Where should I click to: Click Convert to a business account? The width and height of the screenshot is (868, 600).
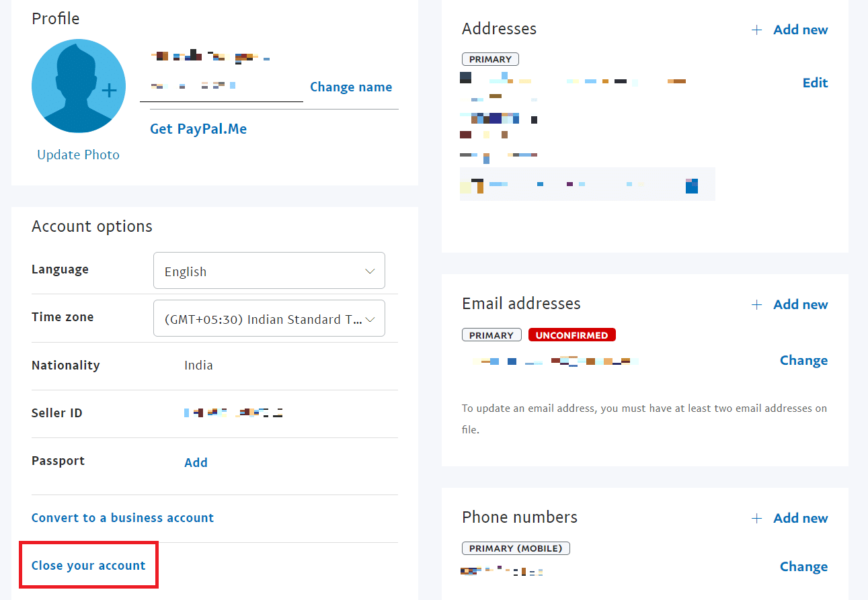(x=122, y=518)
